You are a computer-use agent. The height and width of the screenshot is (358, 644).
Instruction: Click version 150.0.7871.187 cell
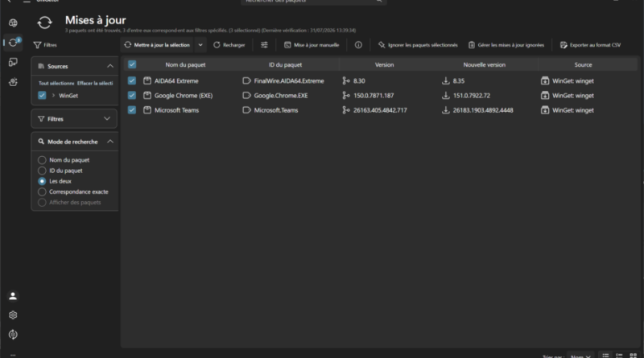[x=374, y=95]
